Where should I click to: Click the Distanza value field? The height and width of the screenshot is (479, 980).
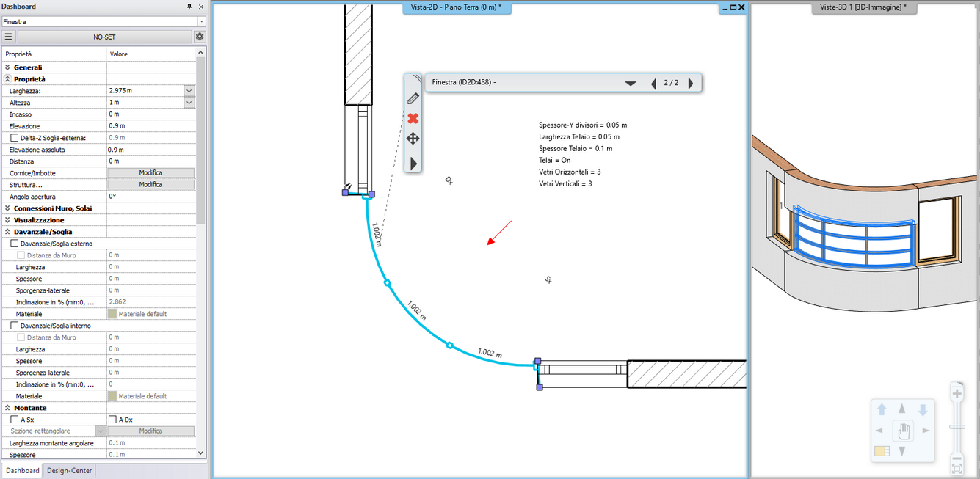click(x=151, y=161)
